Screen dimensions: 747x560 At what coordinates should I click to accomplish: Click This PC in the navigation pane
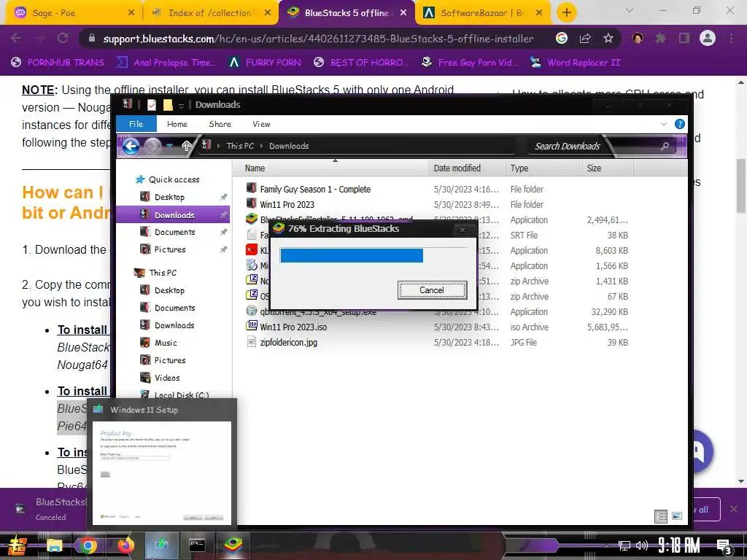click(x=162, y=273)
